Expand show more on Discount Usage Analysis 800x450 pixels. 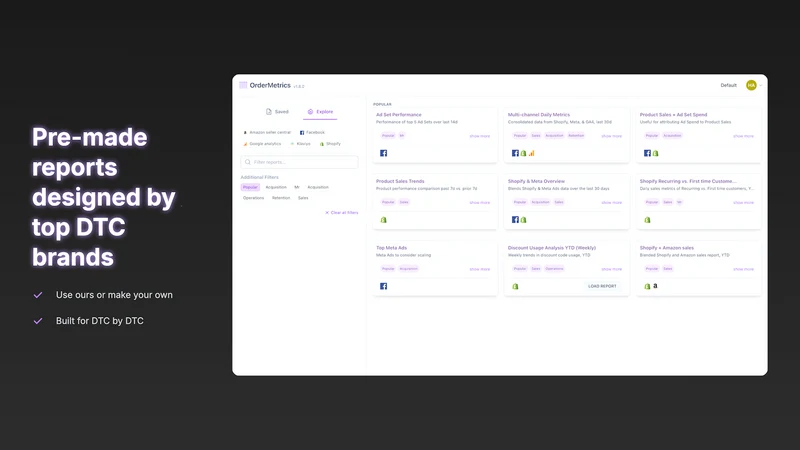click(x=611, y=269)
